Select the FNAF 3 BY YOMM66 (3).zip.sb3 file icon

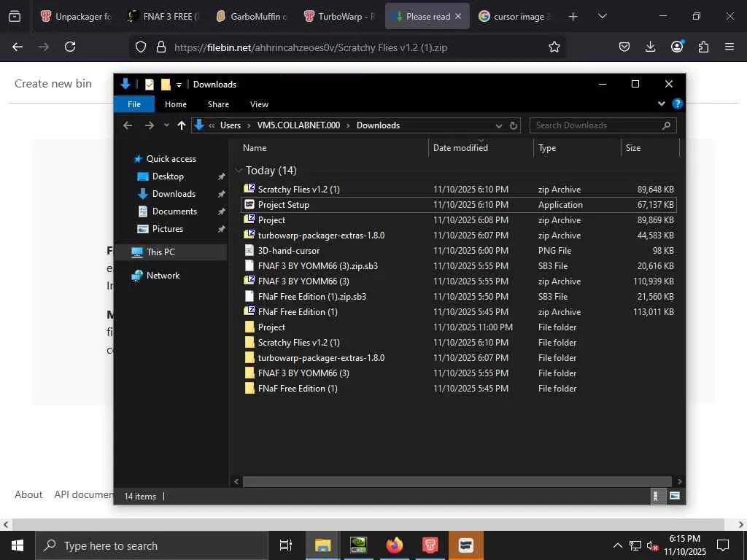point(249,265)
